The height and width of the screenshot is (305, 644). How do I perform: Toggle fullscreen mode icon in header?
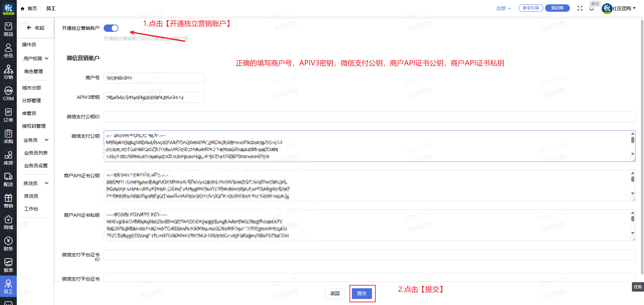point(580,8)
